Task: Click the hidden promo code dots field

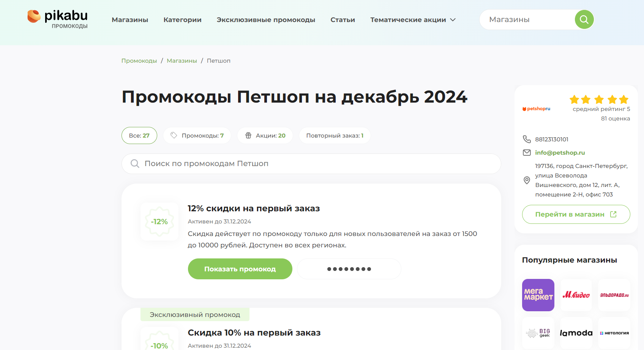Action: (x=349, y=269)
